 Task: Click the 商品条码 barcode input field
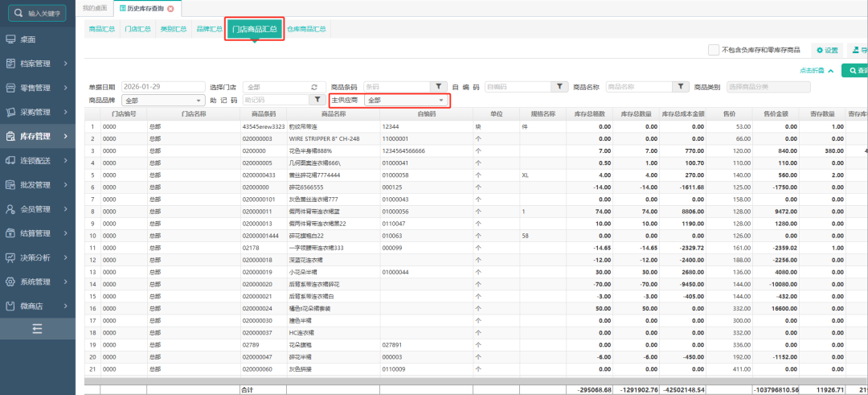(x=397, y=87)
